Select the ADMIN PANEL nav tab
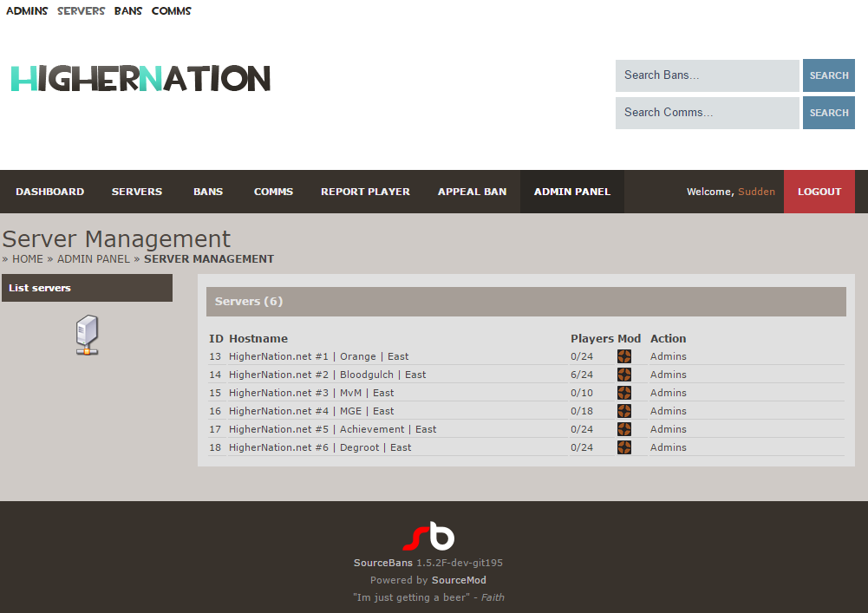The height and width of the screenshot is (613, 868). [x=572, y=192]
